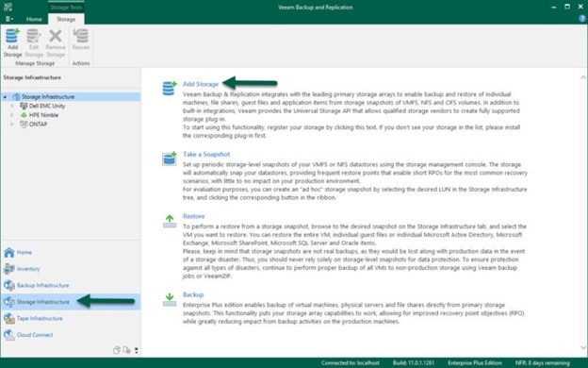Viewport: 588px width, 368px height.
Task: Open the application main menu button
Action: click(9, 19)
